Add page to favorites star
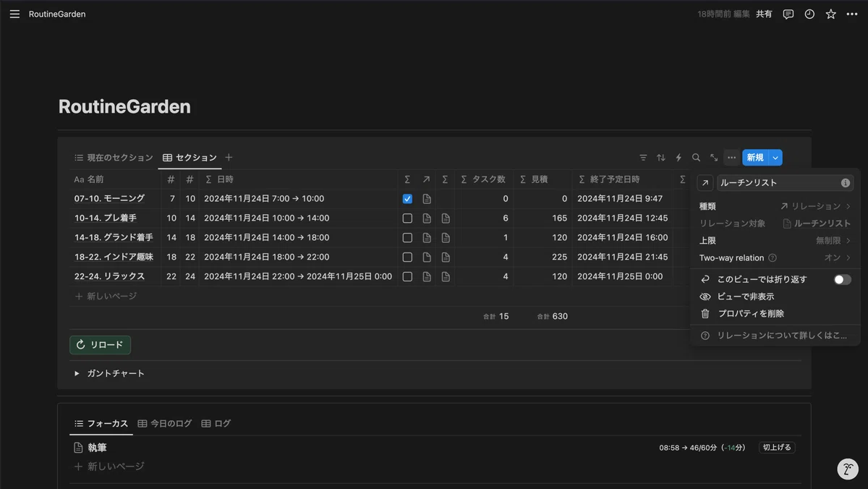This screenshot has height=489, width=868. click(830, 14)
